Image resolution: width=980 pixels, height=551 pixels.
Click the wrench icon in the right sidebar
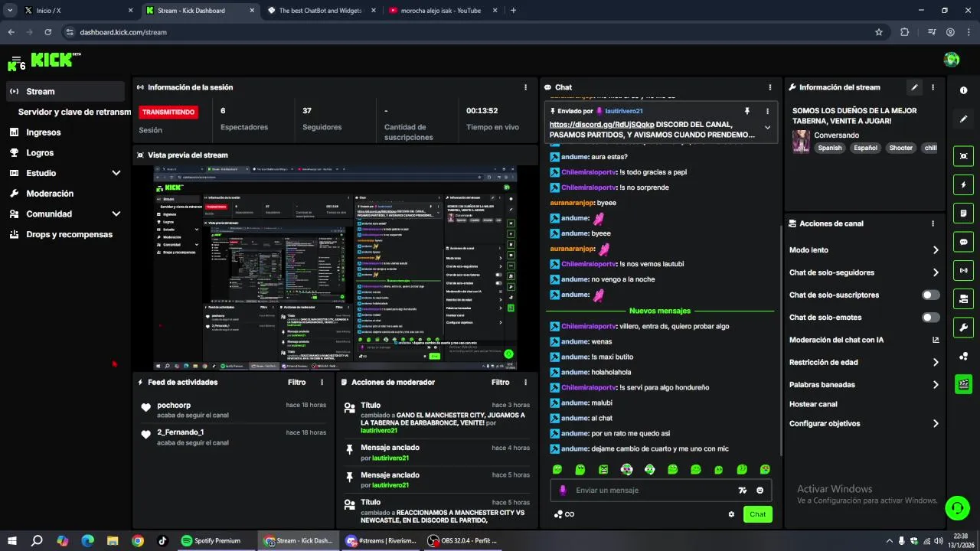click(963, 328)
